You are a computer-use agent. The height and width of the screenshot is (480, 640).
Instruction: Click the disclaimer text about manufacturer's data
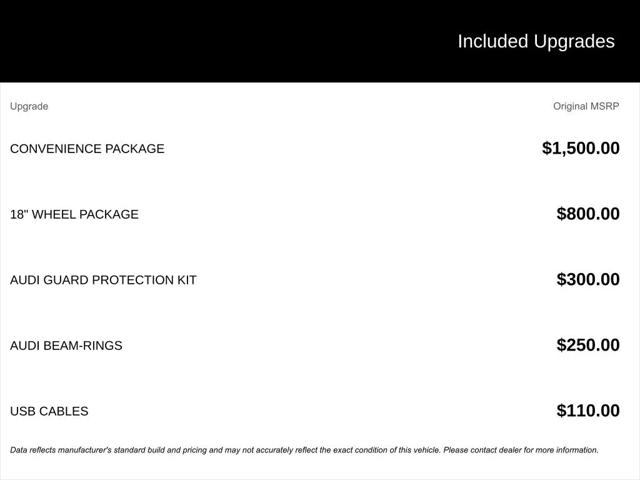304,450
